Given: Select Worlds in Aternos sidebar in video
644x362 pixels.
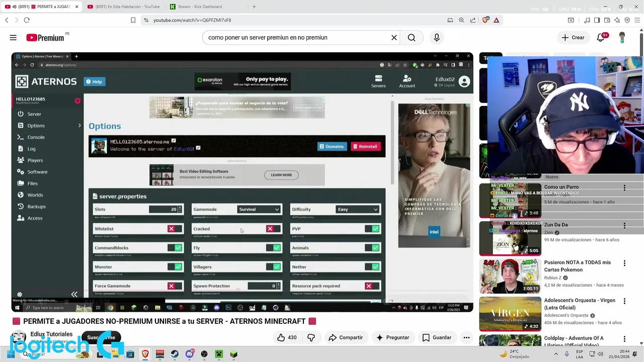Looking at the screenshot, I should 35,195.
